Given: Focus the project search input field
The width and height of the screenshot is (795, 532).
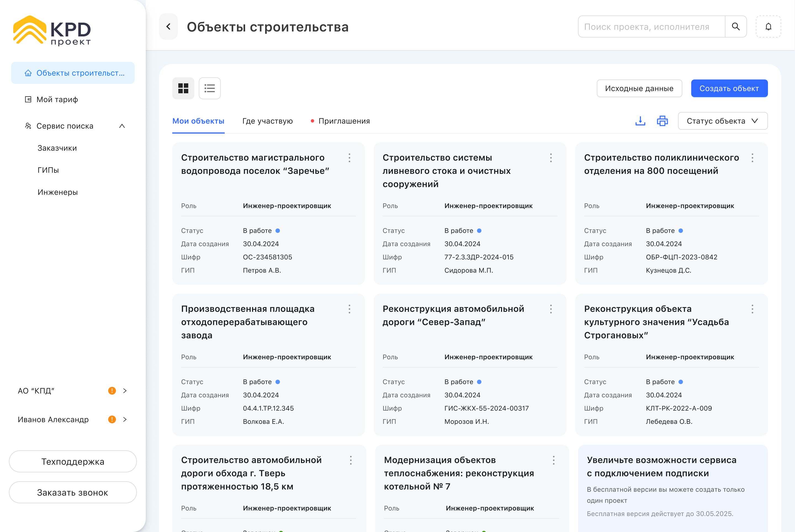Looking at the screenshot, I should pyautogui.click(x=651, y=26).
